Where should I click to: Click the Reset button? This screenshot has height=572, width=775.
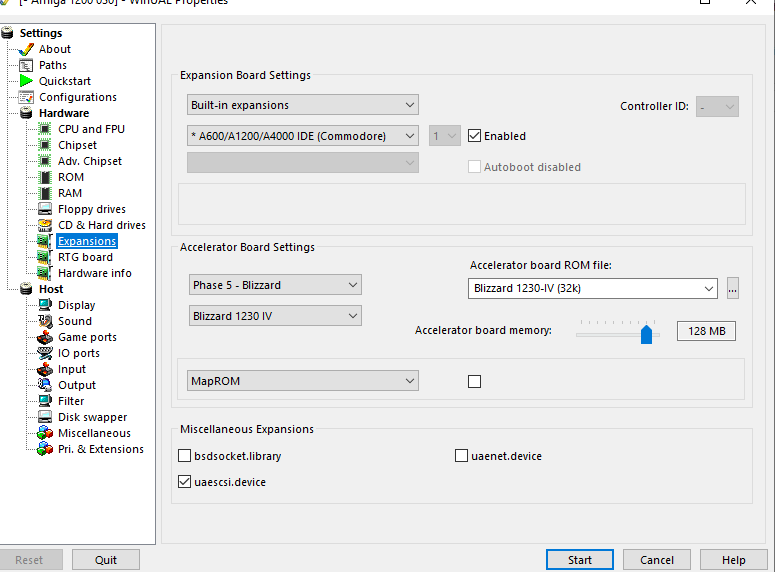[29, 560]
